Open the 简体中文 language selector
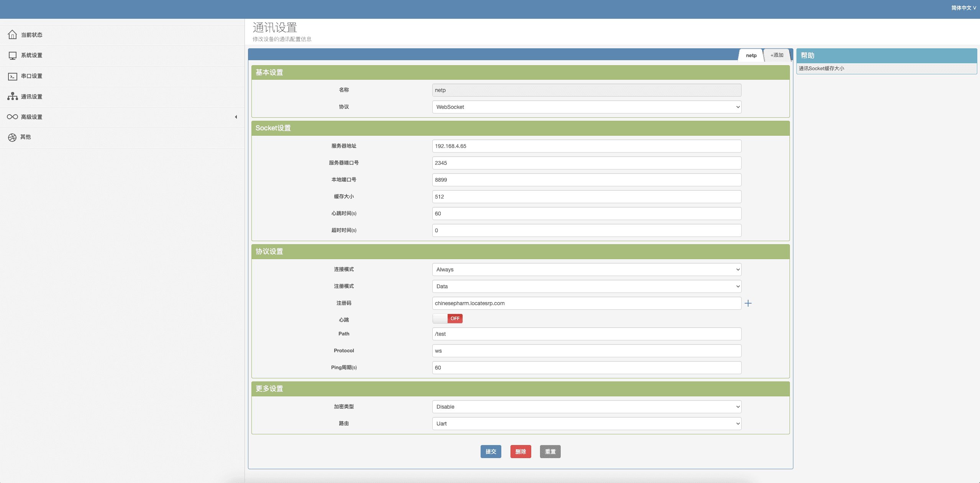The width and height of the screenshot is (980, 483). (963, 8)
